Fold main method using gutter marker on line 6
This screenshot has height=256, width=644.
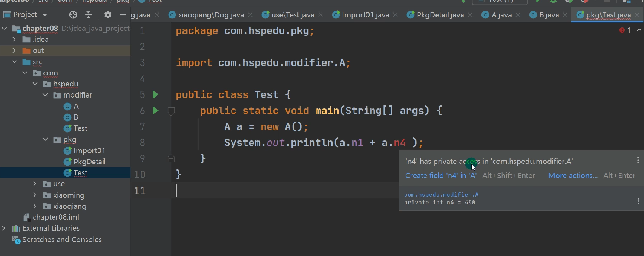click(171, 111)
